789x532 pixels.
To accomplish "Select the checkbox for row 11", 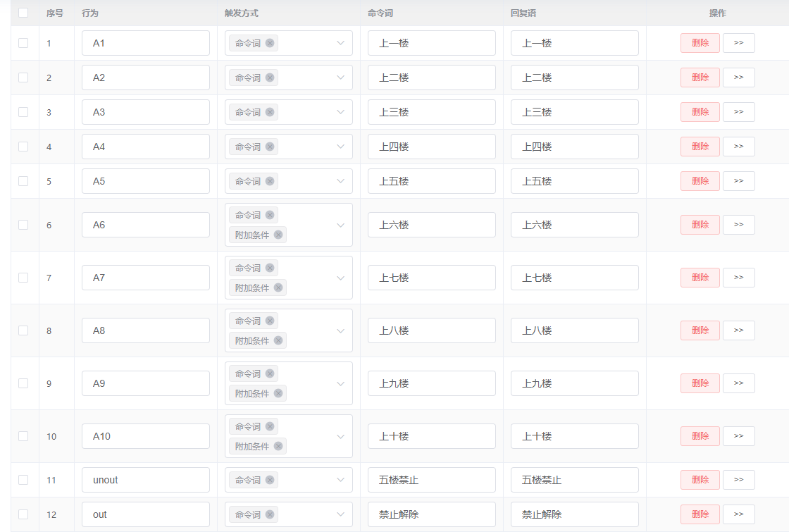I will click(23, 480).
